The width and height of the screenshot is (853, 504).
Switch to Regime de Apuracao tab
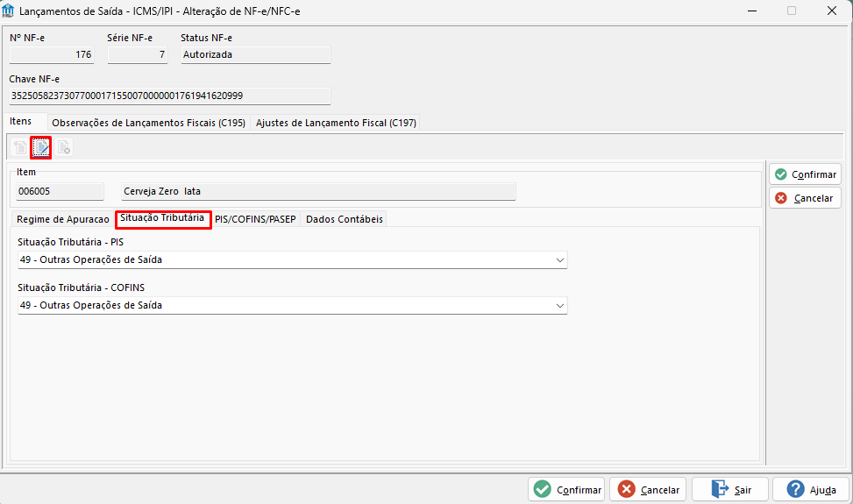tap(62, 219)
